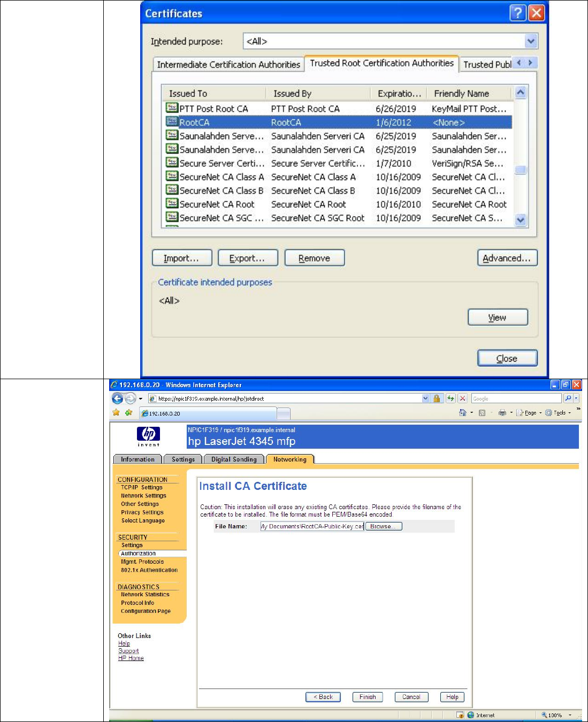Click the HP Home link
This screenshot has height=722, width=588.
click(131, 658)
